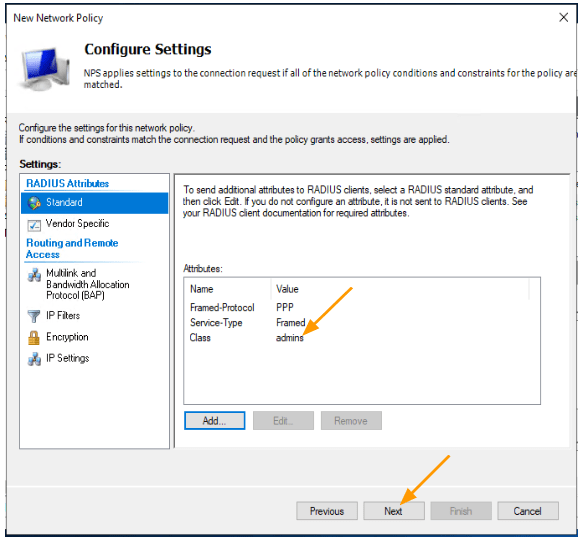Click the IP Settings network icon
This screenshot has height=543, width=585.
point(34,359)
